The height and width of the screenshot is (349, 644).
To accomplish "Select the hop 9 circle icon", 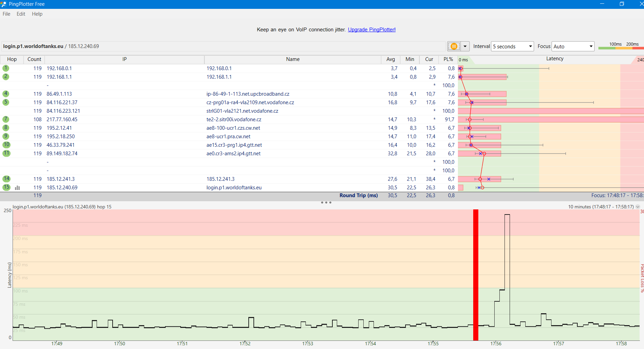I will coord(6,136).
